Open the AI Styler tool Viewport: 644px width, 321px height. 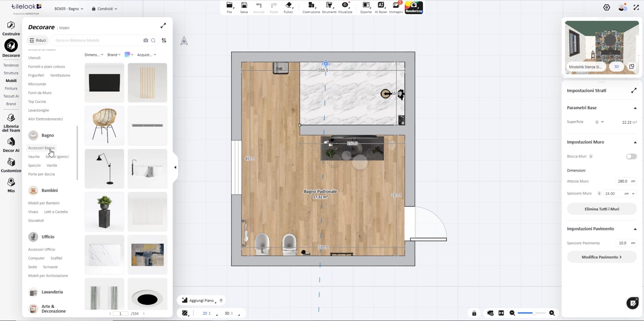(381, 7)
